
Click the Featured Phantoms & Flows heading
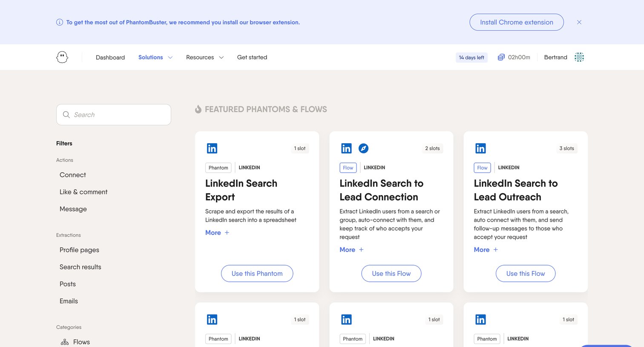(266, 109)
